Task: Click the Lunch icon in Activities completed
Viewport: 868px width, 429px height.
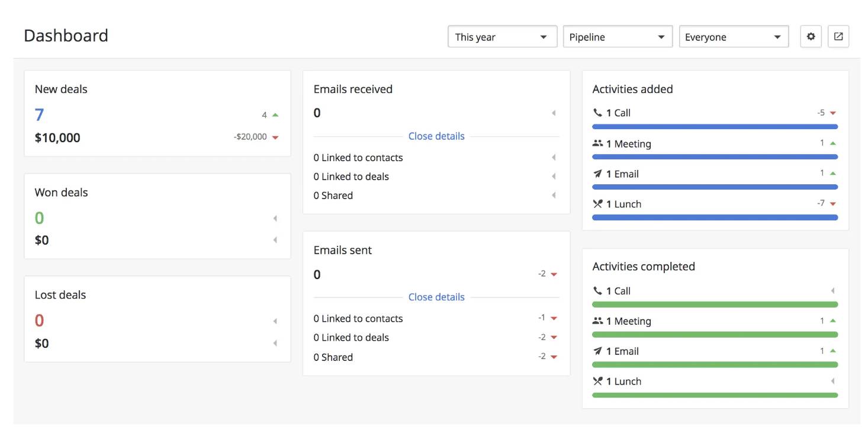Action: click(599, 381)
